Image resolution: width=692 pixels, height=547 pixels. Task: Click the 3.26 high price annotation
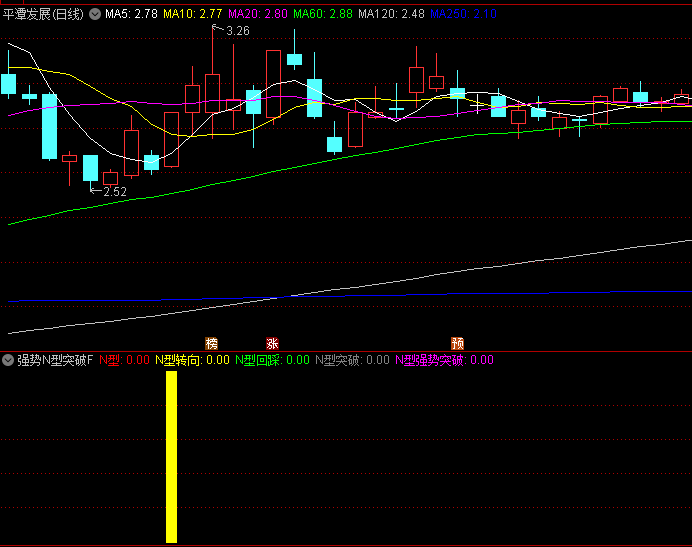[x=237, y=31]
